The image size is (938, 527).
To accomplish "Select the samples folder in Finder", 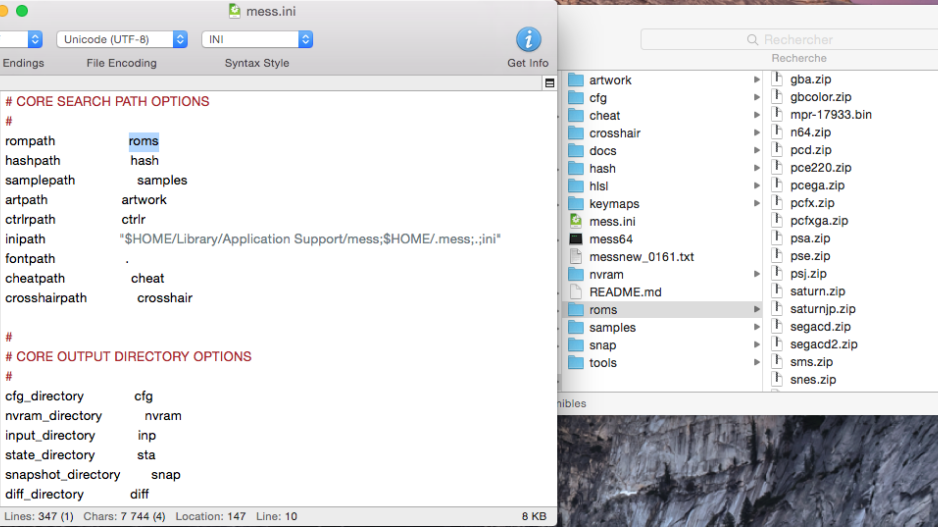I will tap(612, 328).
